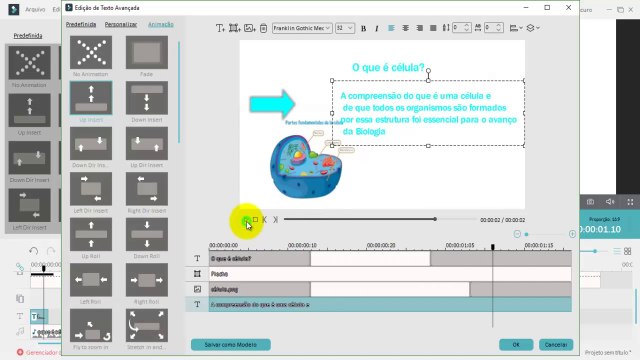
Task: Play the text preview
Action: (246, 220)
